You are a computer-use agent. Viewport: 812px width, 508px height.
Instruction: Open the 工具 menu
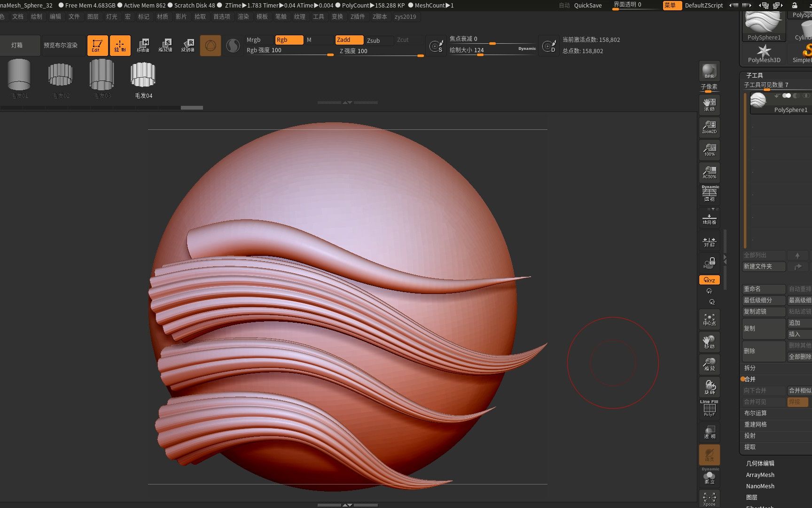point(319,16)
